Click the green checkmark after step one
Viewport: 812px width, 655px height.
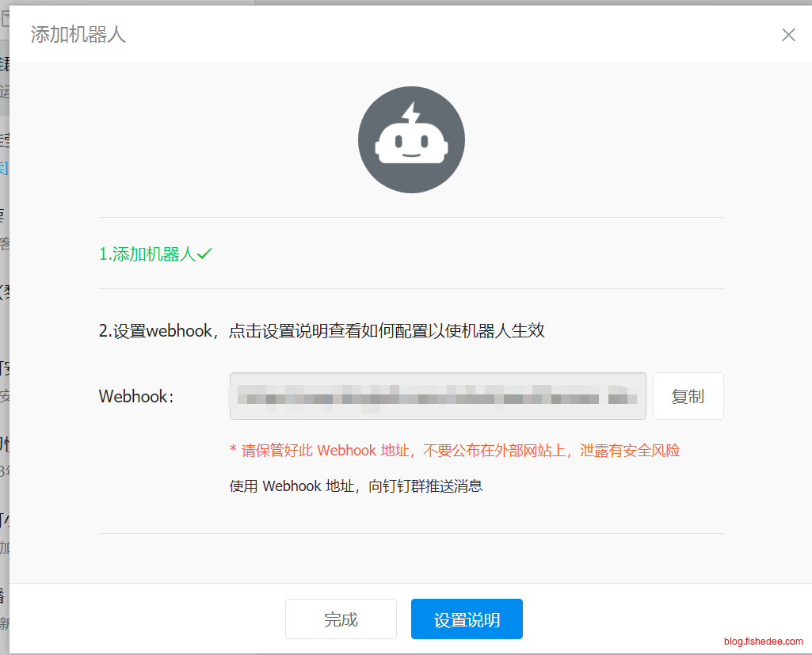click(x=204, y=253)
